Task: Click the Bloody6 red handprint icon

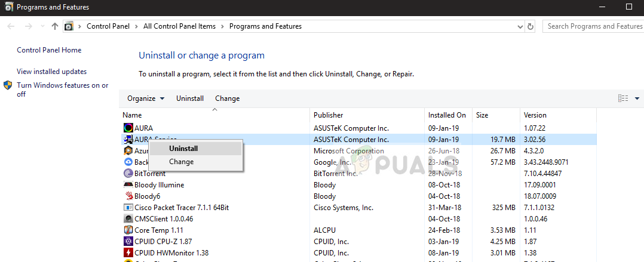Action: [128, 196]
